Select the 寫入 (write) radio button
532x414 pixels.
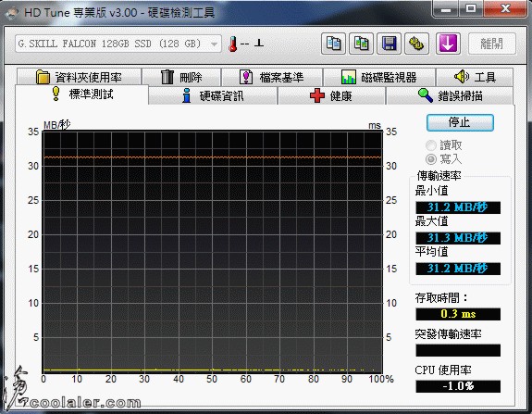[431, 159]
